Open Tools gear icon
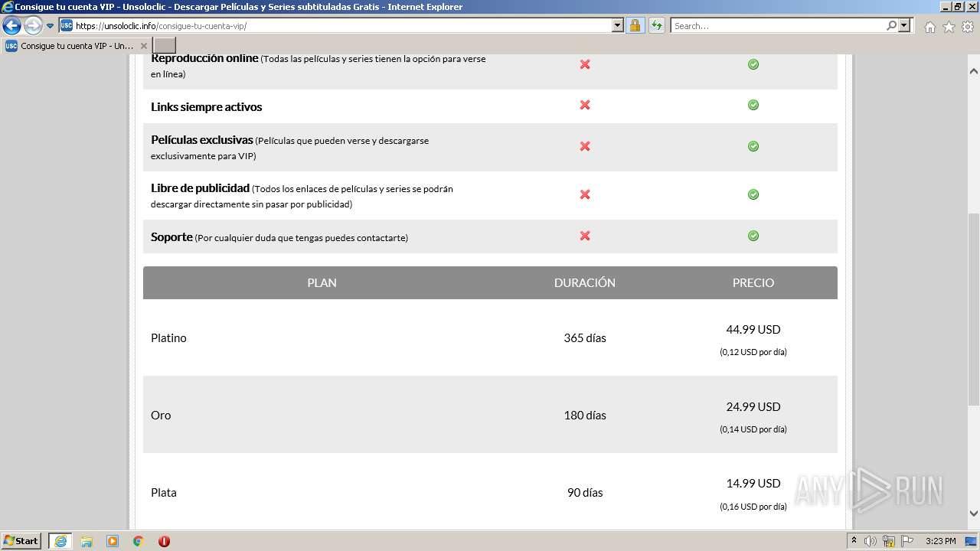This screenshot has width=980, height=551. tap(968, 27)
